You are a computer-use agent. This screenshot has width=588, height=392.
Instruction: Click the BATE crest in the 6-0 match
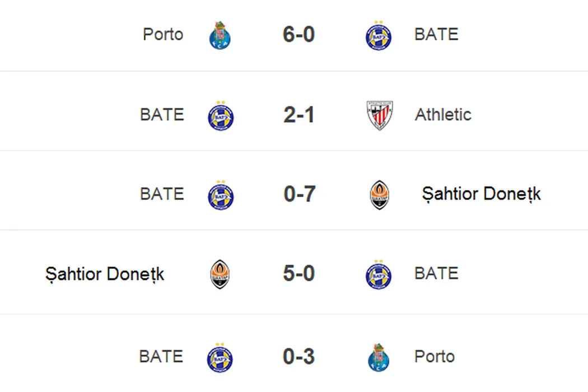coord(379,35)
